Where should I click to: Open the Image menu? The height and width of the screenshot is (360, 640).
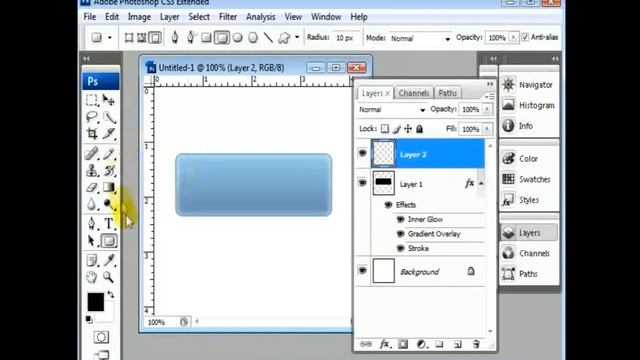tap(139, 17)
